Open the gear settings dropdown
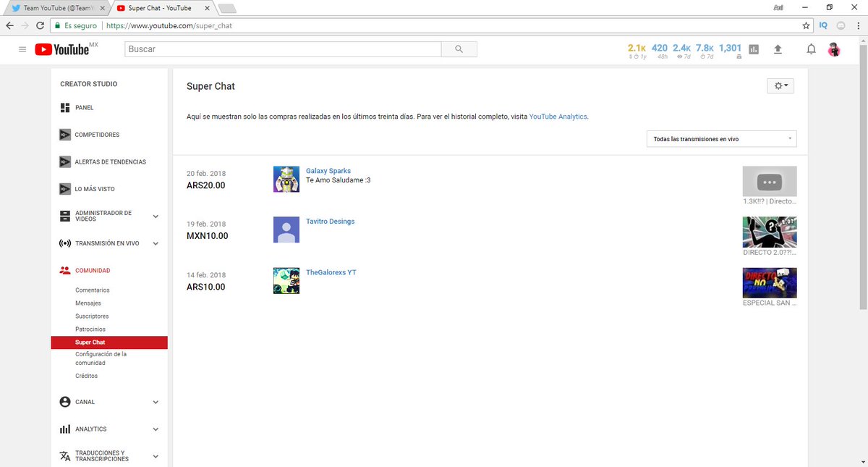868x467 pixels. [x=781, y=85]
